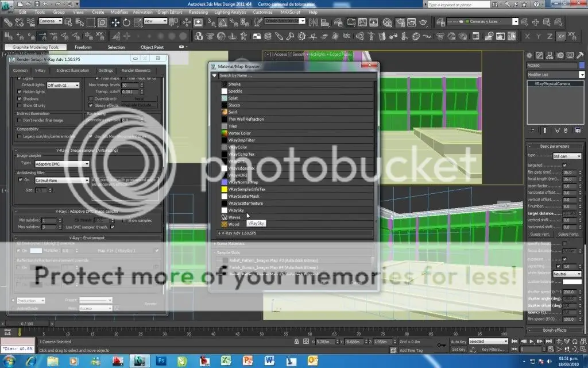Toggle the Angle Snap icon
The width and height of the screenshot is (588, 368).
pos(222,22)
